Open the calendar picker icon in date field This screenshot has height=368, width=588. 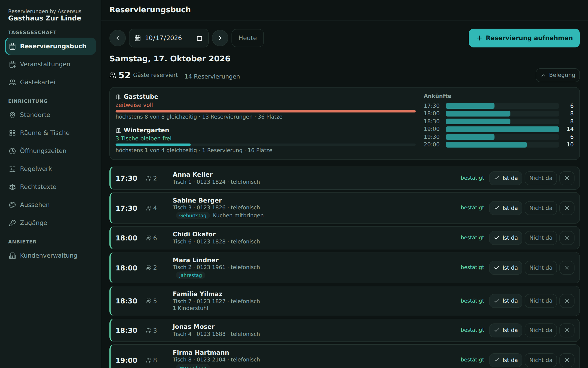tap(200, 38)
